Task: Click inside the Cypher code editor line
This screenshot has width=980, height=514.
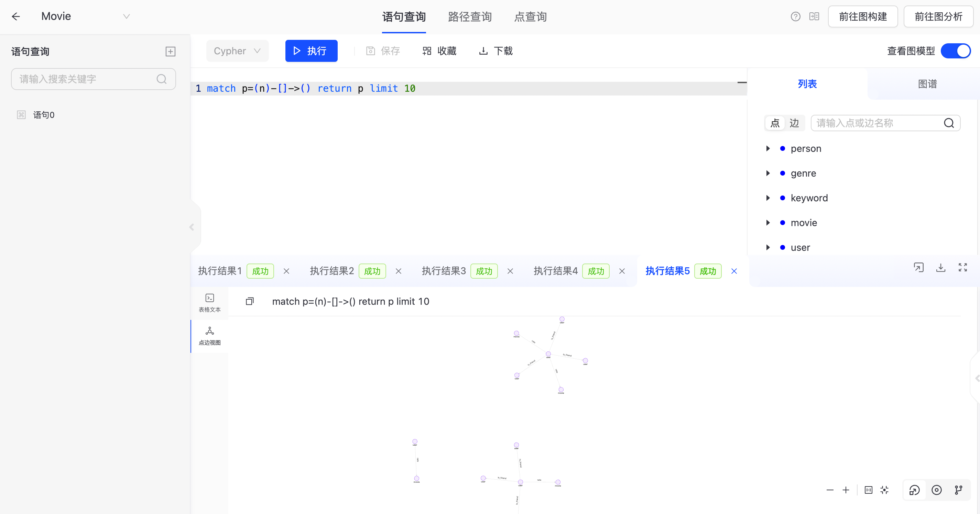Action: pos(469,89)
